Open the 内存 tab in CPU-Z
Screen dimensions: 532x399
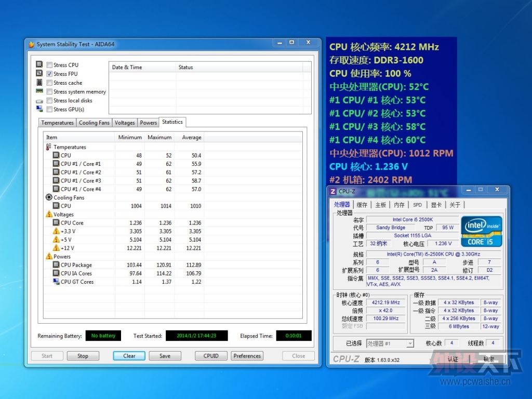[399, 205]
